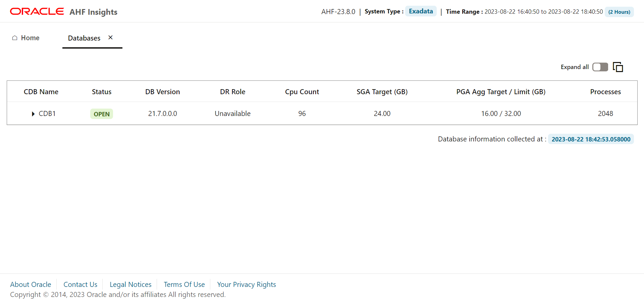
Task: Click the DB Version column header
Action: click(x=163, y=92)
